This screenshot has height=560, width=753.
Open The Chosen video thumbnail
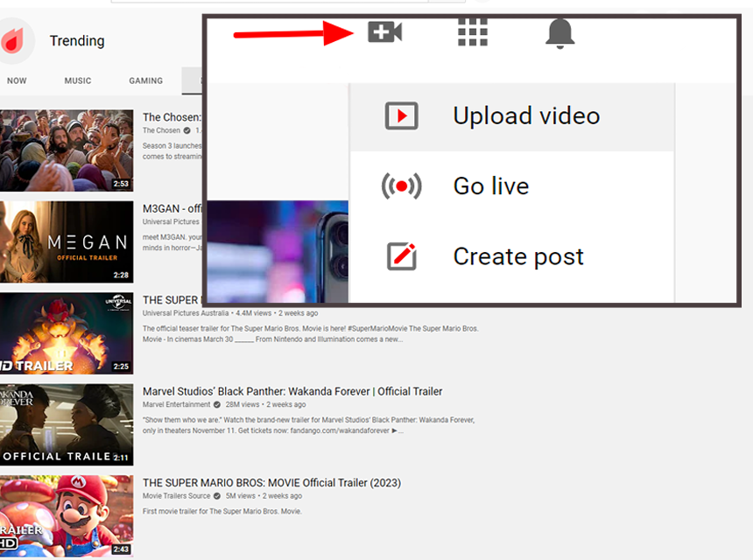67,150
